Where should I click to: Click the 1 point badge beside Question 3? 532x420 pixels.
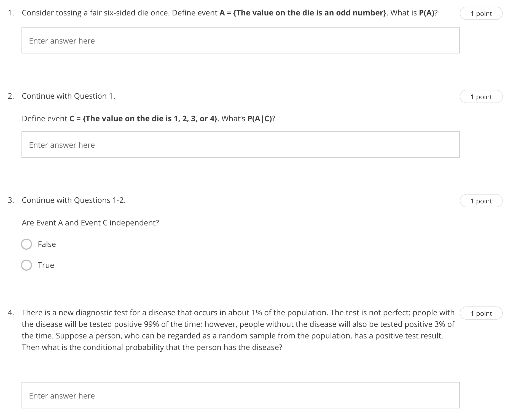(481, 201)
